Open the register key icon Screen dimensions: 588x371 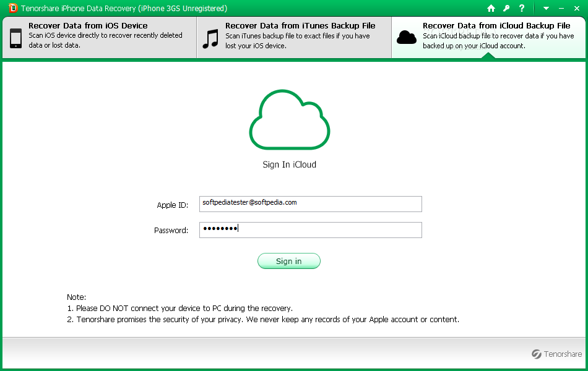tap(506, 8)
